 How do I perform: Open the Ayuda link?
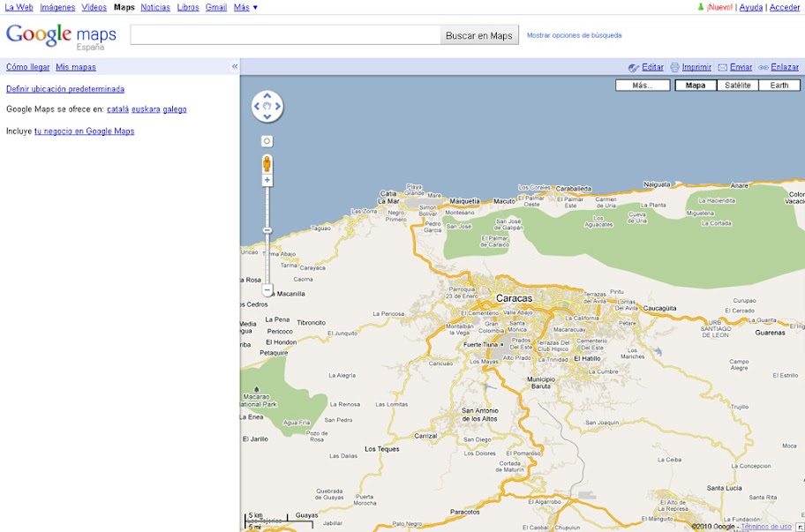point(751,7)
